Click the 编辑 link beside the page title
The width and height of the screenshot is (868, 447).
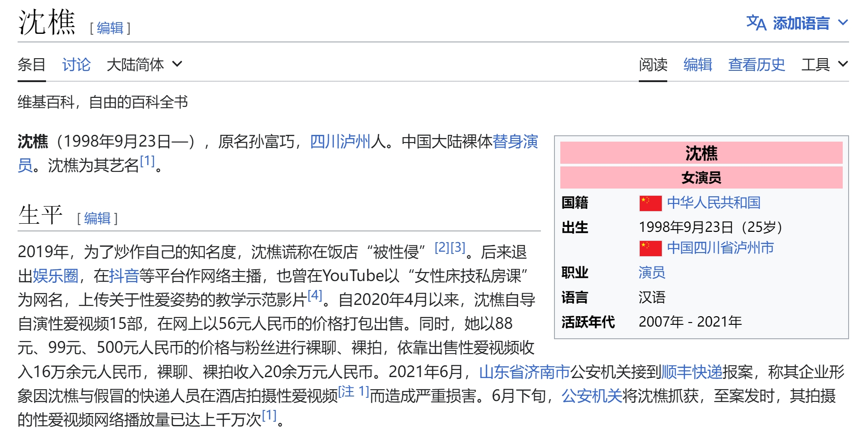click(x=110, y=28)
